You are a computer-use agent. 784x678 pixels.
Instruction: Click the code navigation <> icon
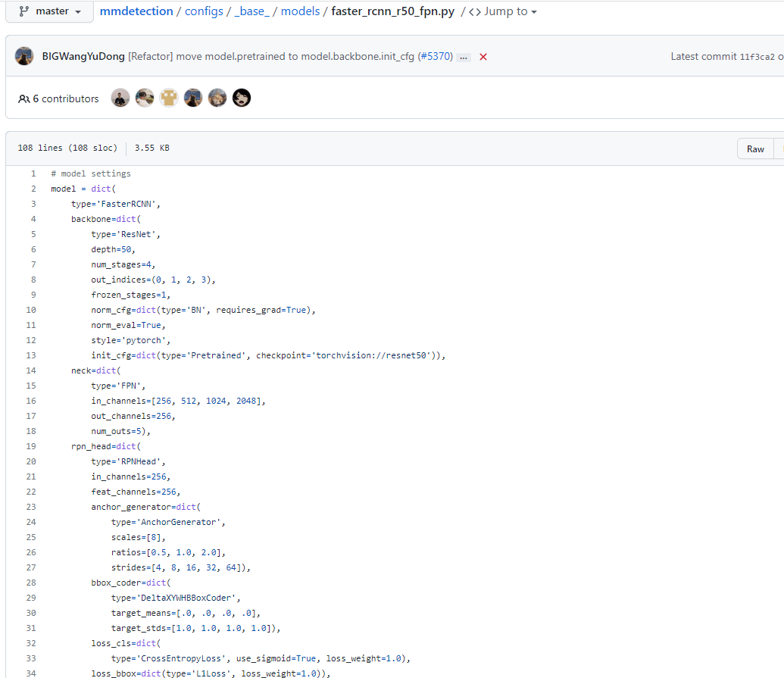click(476, 11)
